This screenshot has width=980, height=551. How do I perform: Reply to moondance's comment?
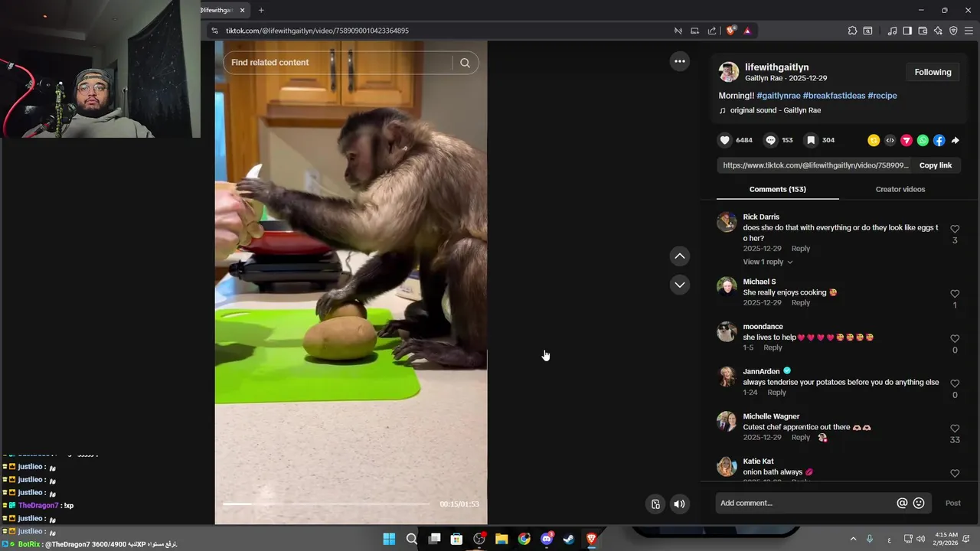coord(773,347)
